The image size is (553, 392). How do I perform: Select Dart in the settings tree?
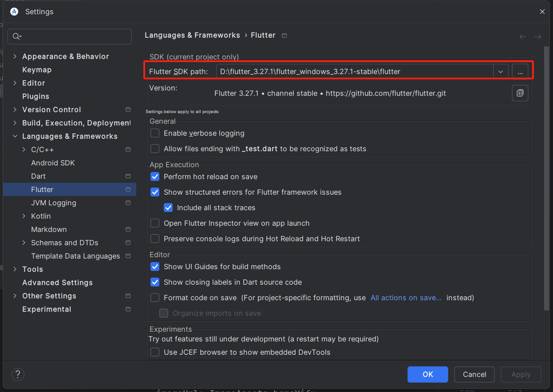[39, 176]
